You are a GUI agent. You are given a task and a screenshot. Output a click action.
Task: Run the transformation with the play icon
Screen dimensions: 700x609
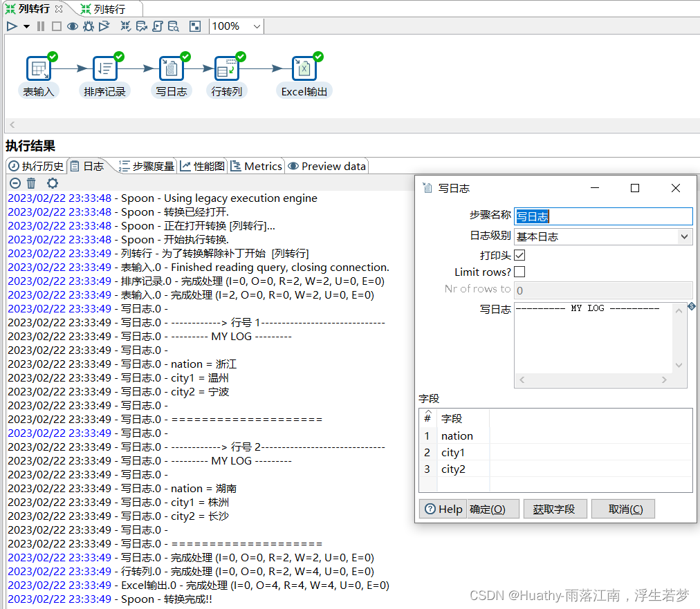pyautogui.click(x=12, y=26)
